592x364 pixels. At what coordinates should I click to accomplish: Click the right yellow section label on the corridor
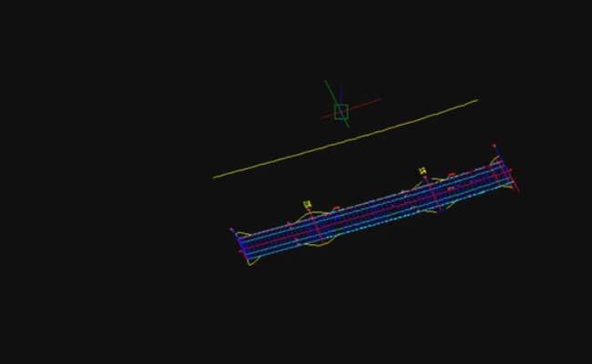click(x=423, y=171)
